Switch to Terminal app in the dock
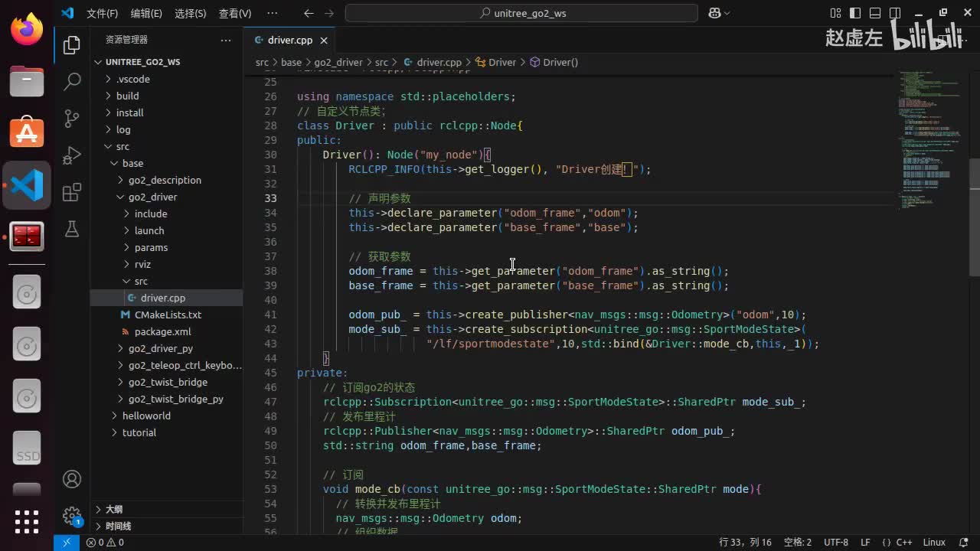The width and height of the screenshot is (980, 551). (x=27, y=236)
